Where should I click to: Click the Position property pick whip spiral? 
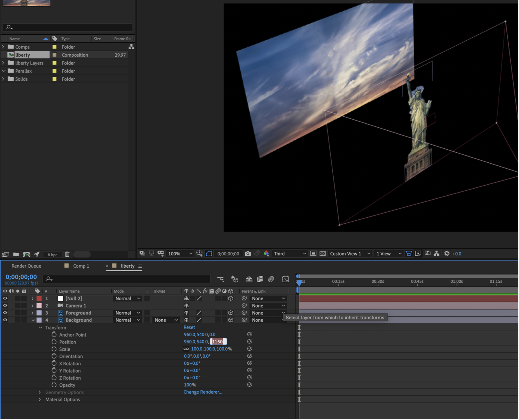(249, 342)
